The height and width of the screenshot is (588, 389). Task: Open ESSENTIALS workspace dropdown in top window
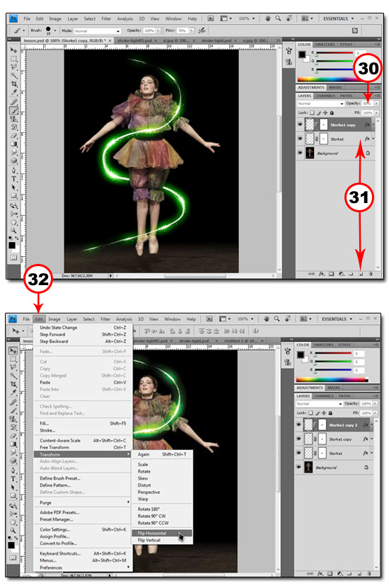point(338,18)
